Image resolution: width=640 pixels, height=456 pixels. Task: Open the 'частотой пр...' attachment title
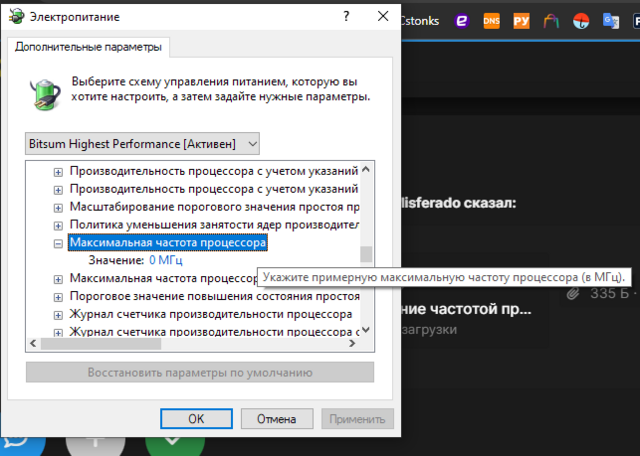point(466,309)
